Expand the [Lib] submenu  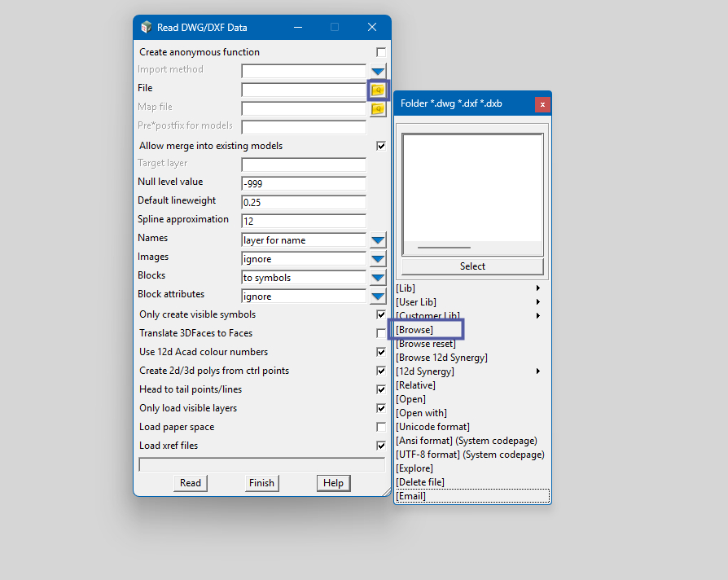[x=468, y=288]
